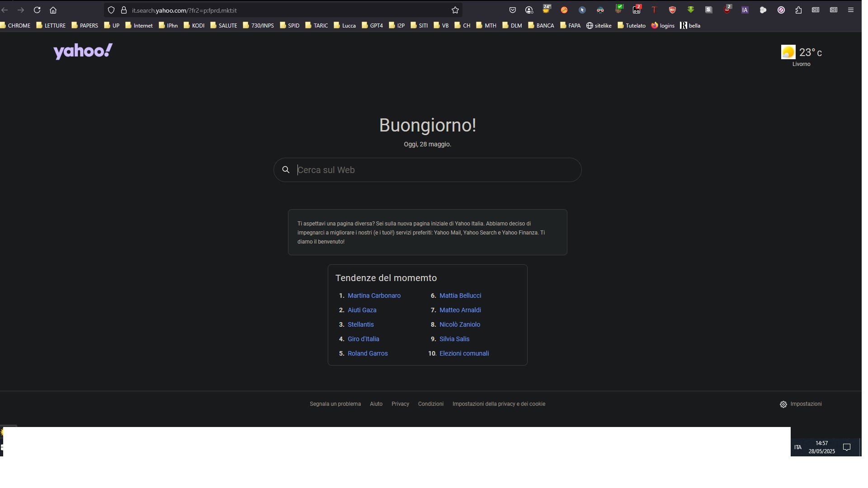Click the search magnifier icon

click(286, 170)
